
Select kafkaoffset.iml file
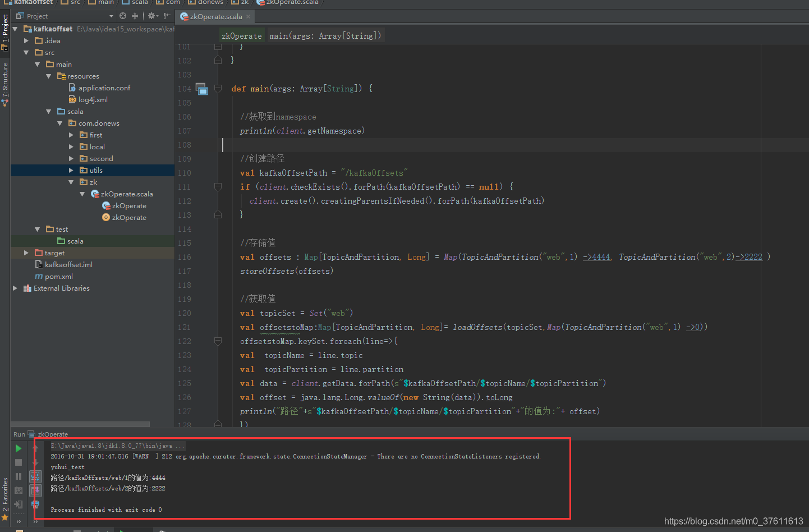click(x=64, y=264)
